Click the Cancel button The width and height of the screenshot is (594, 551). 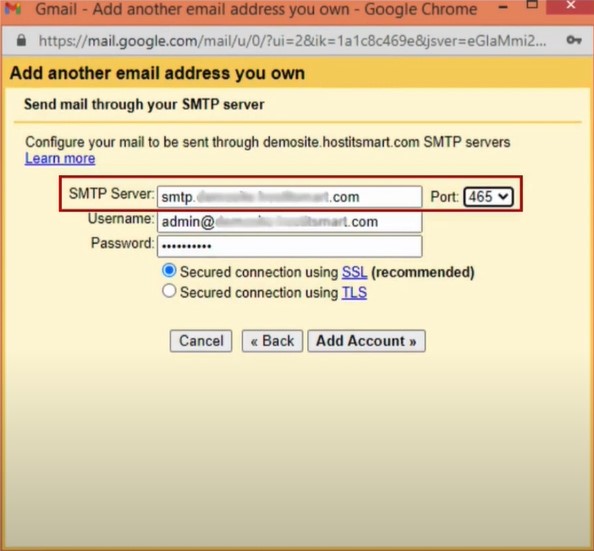pos(201,341)
